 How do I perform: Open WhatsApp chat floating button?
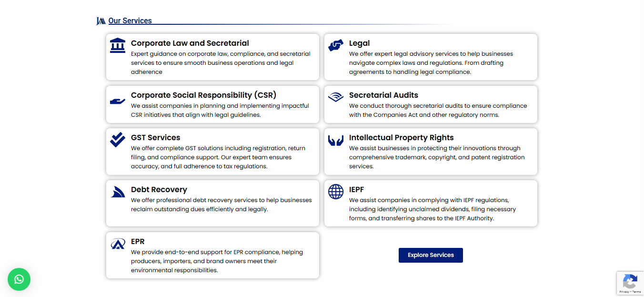click(19, 279)
